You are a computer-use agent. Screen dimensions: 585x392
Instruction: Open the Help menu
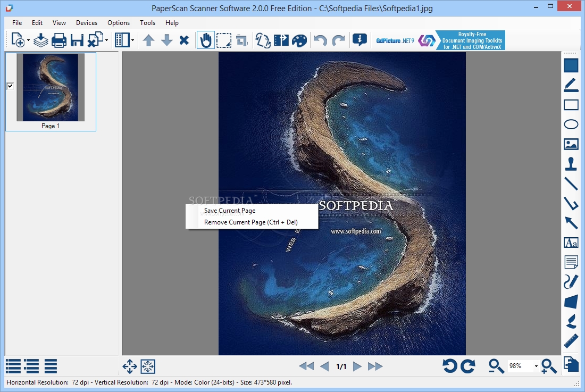click(172, 23)
